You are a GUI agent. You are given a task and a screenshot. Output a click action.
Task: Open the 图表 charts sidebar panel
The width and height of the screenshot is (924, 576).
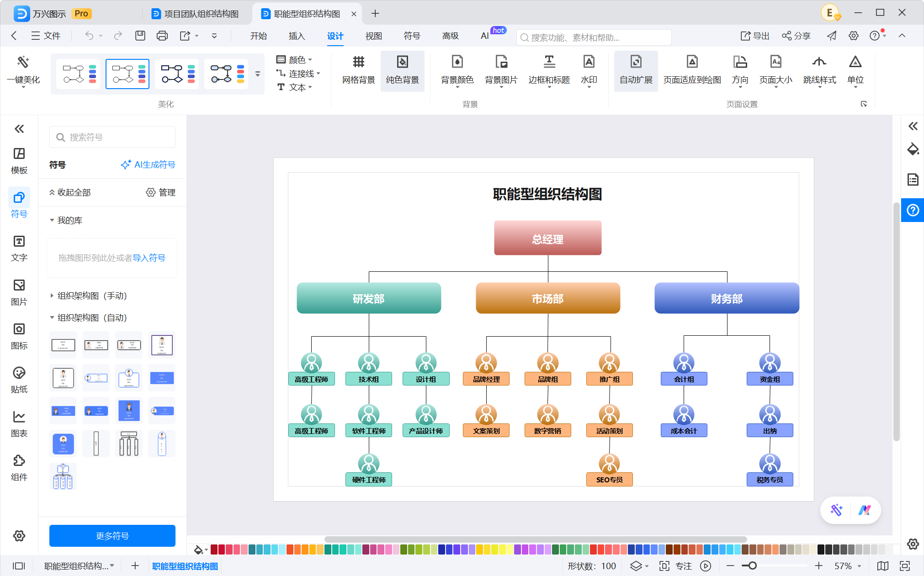pyautogui.click(x=19, y=424)
